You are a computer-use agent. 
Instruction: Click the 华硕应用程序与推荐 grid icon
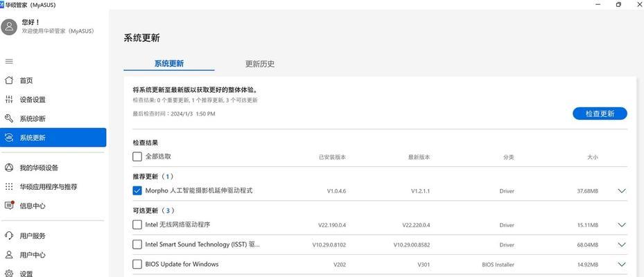click(8, 187)
